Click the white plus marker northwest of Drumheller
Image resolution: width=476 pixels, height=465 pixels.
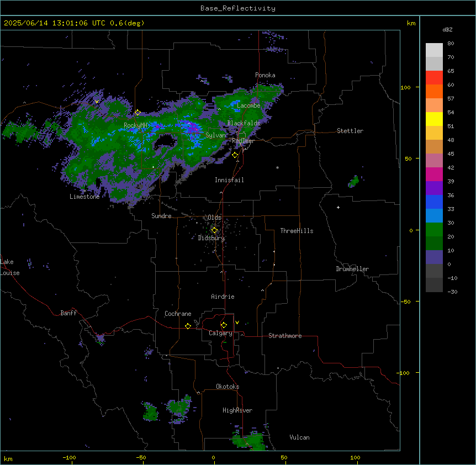point(338,207)
